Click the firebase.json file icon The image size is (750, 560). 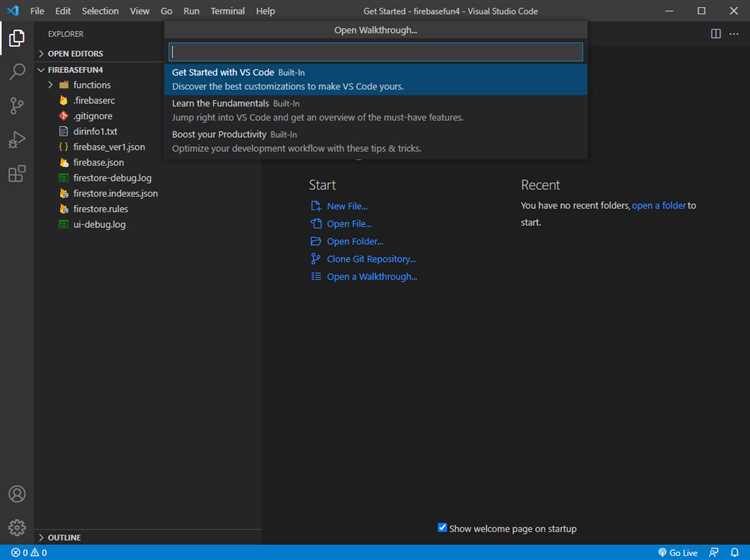[x=64, y=163]
